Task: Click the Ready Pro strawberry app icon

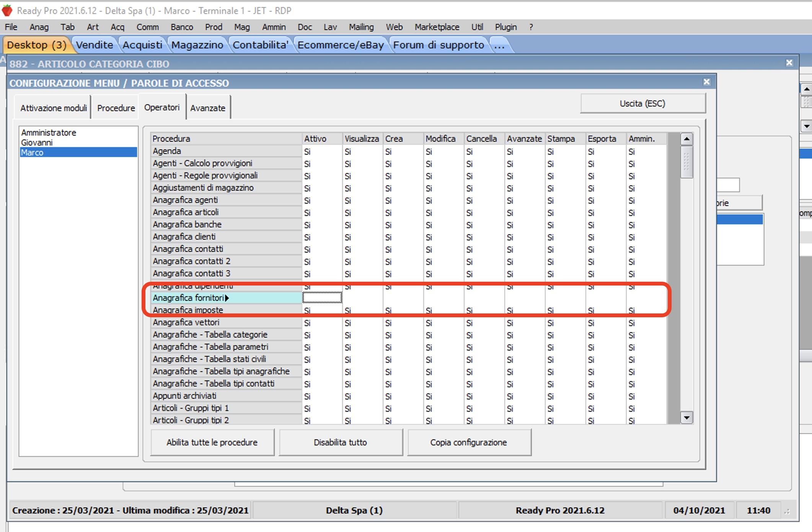Action: click(x=7, y=10)
